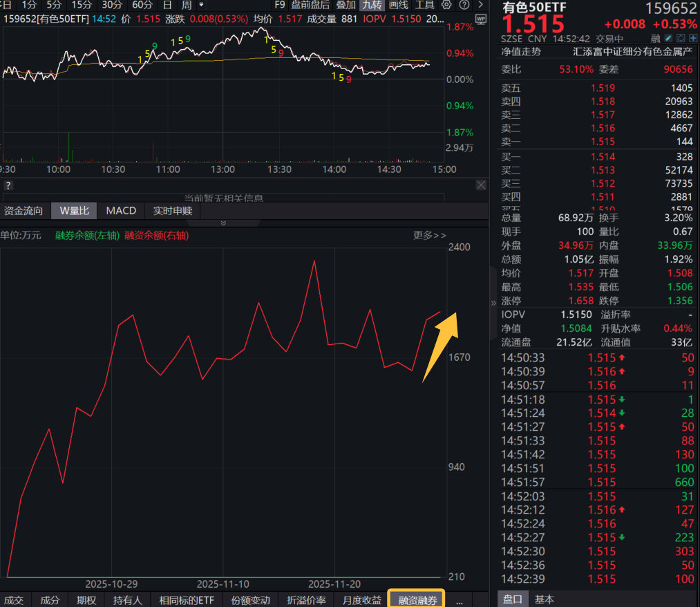Click 卖一 price 1.515
Screen dimensions: 700x607
(603, 142)
